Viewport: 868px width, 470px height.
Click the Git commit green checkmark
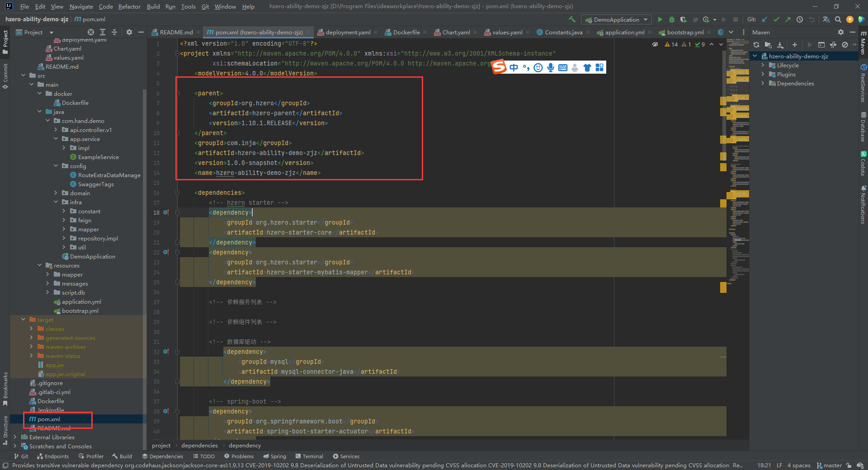click(776, 19)
